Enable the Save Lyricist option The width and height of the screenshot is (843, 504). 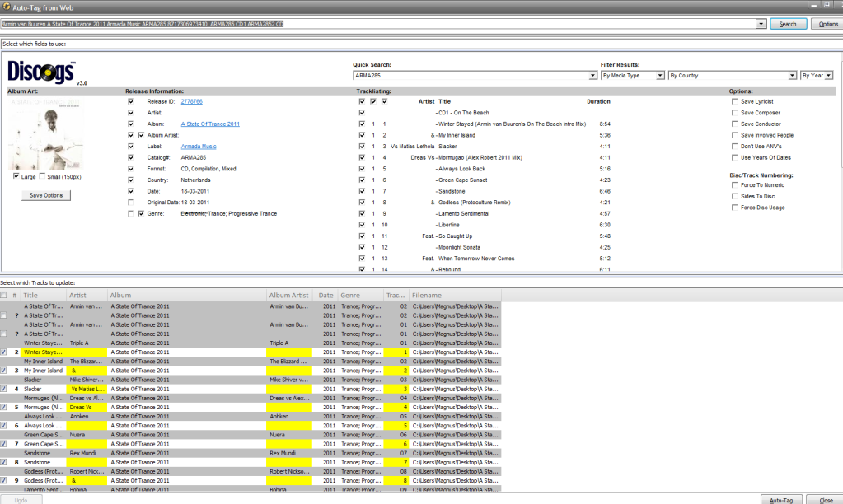(734, 101)
